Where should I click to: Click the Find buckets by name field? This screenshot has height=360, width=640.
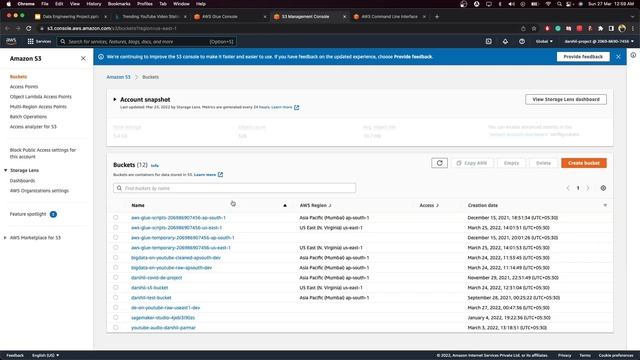235,188
